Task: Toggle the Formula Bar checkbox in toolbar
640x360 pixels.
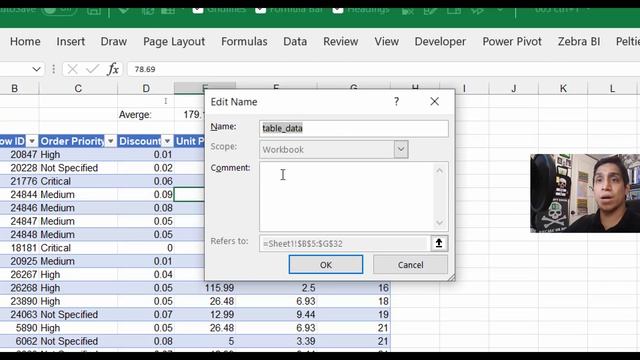Action: tap(261, 10)
